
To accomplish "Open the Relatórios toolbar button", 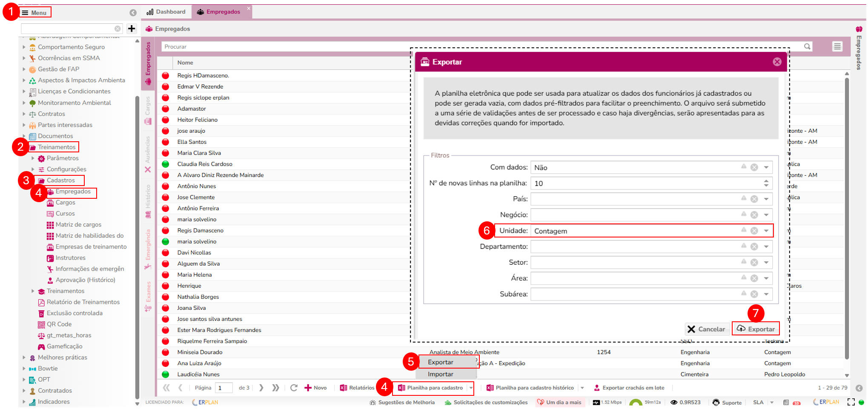I will (x=357, y=388).
